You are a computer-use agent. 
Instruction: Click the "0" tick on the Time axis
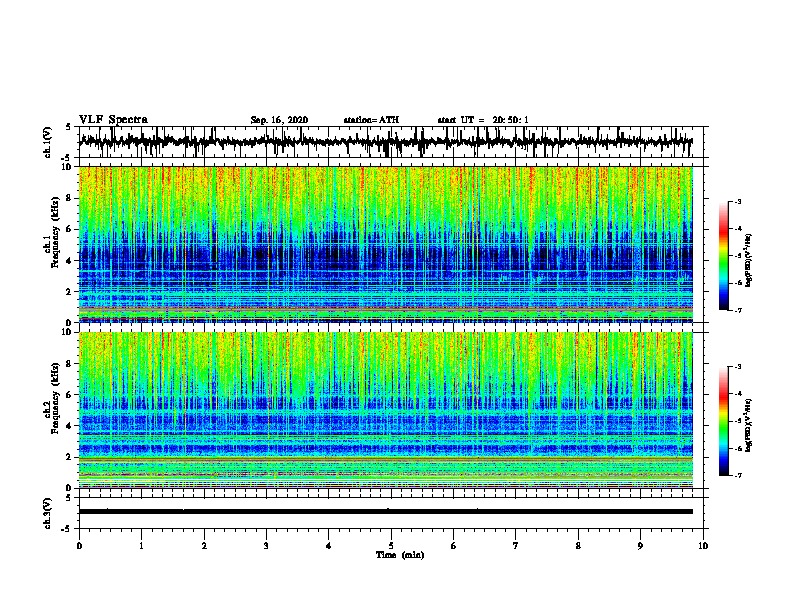(79, 546)
